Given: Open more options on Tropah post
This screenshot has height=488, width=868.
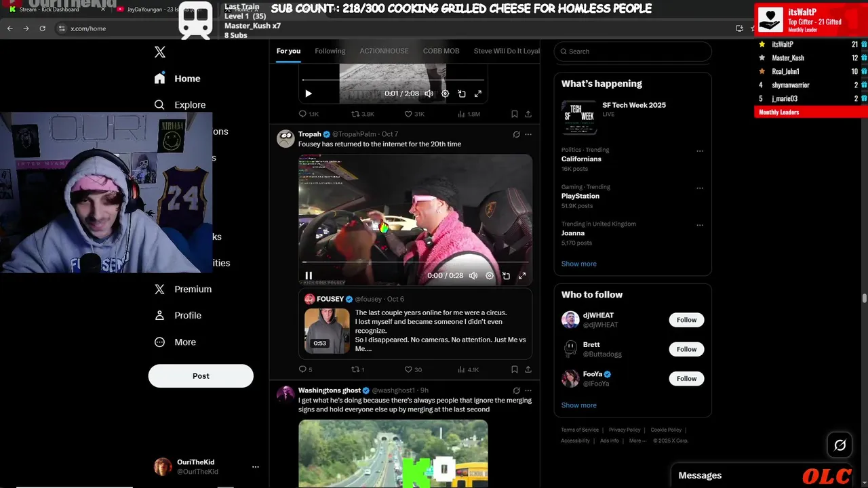Looking at the screenshot, I should (528, 134).
